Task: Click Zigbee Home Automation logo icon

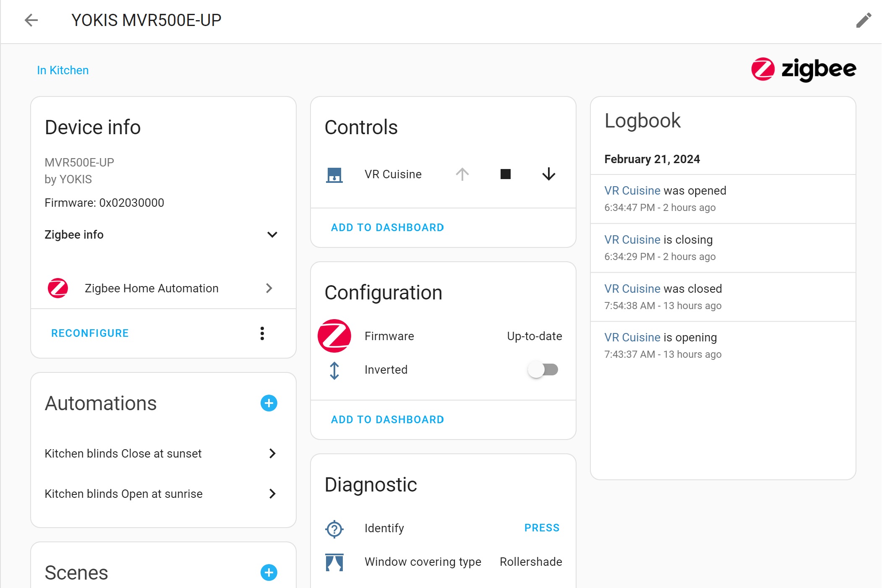Action: pyautogui.click(x=58, y=288)
